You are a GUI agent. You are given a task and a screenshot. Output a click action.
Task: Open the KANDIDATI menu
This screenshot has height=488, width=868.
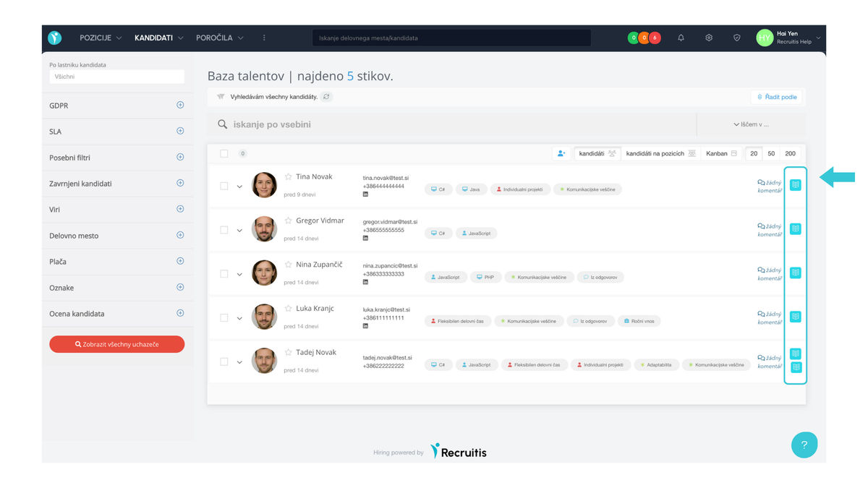159,38
